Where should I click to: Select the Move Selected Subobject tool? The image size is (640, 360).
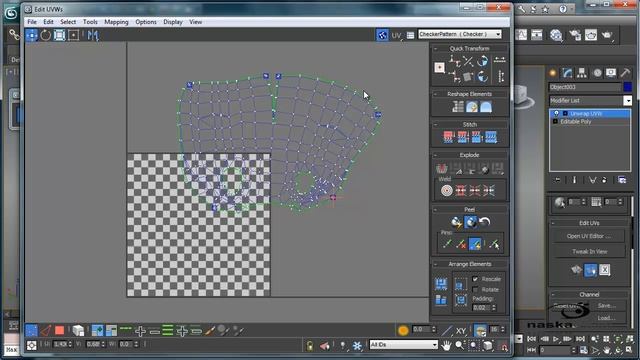pyautogui.click(x=31, y=36)
